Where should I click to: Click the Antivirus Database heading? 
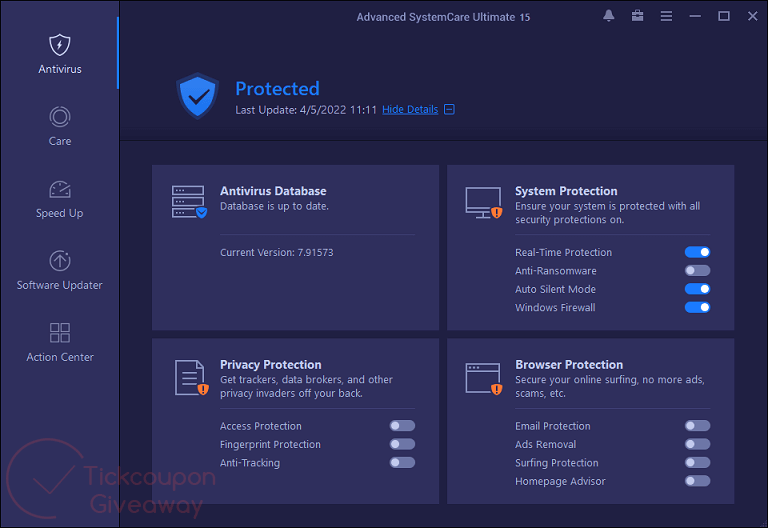(273, 191)
